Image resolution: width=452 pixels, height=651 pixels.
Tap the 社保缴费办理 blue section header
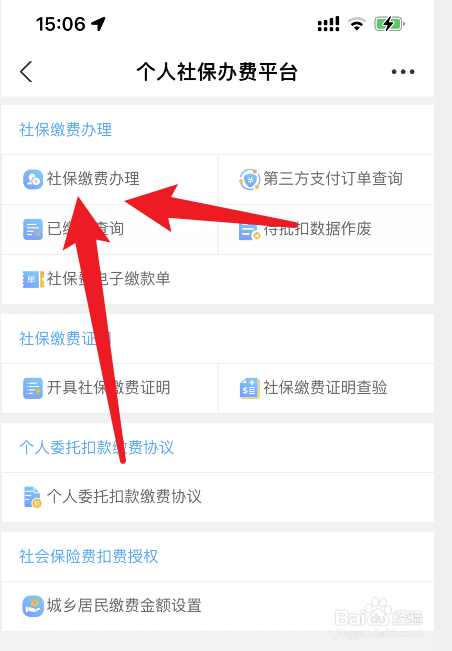[x=65, y=130]
